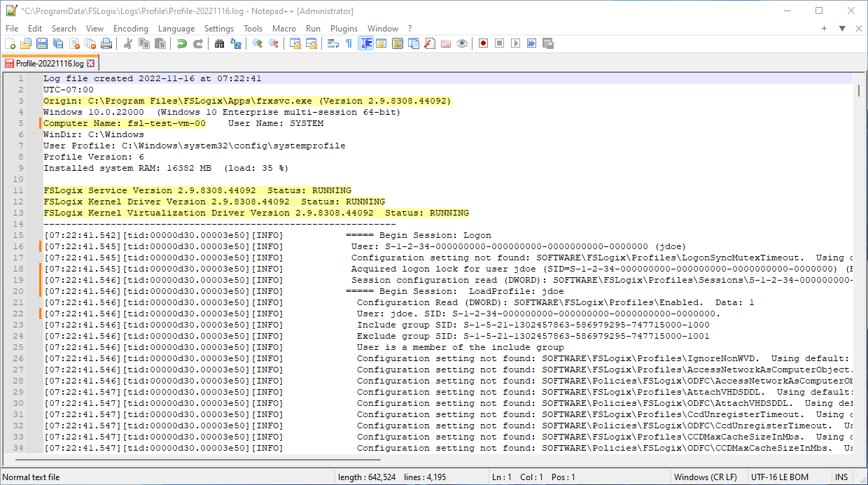Open a file using the Open folder icon

(26, 43)
